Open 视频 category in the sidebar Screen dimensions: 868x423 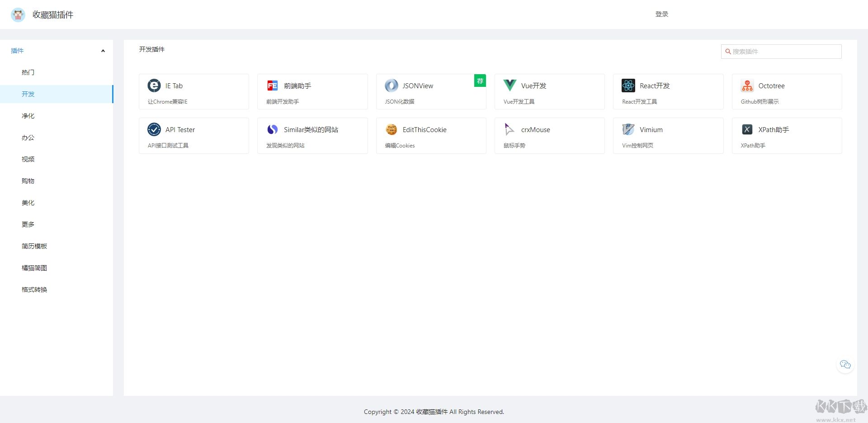click(57, 159)
